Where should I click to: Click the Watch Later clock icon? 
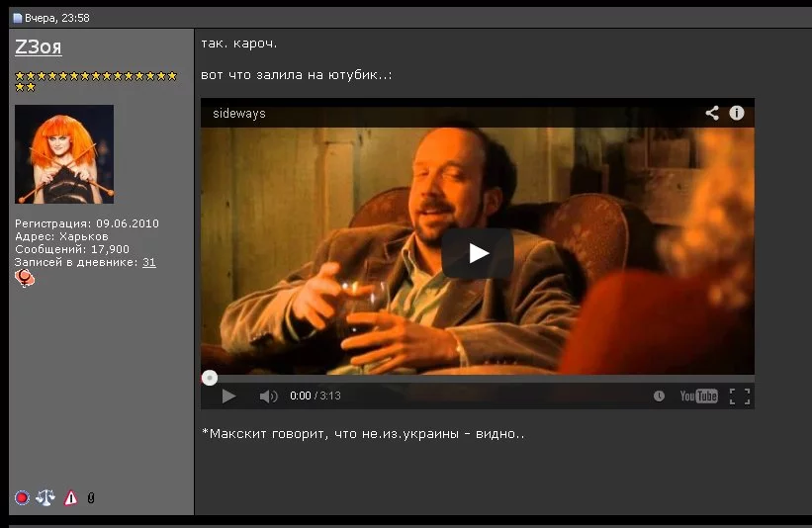tap(659, 396)
